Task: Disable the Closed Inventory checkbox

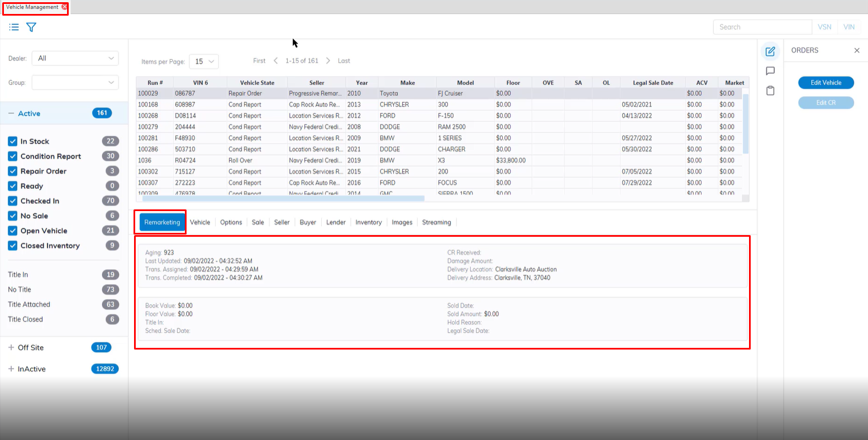Action: [x=13, y=246]
